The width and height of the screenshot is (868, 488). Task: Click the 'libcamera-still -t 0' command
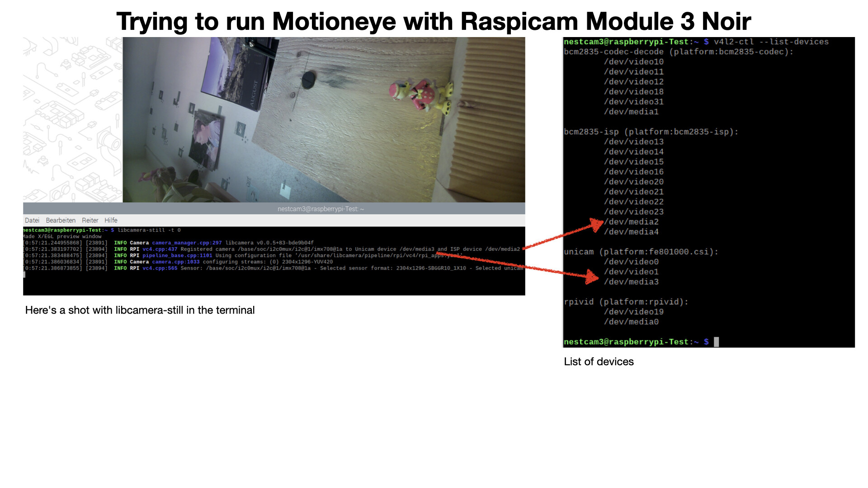[x=149, y=230]
